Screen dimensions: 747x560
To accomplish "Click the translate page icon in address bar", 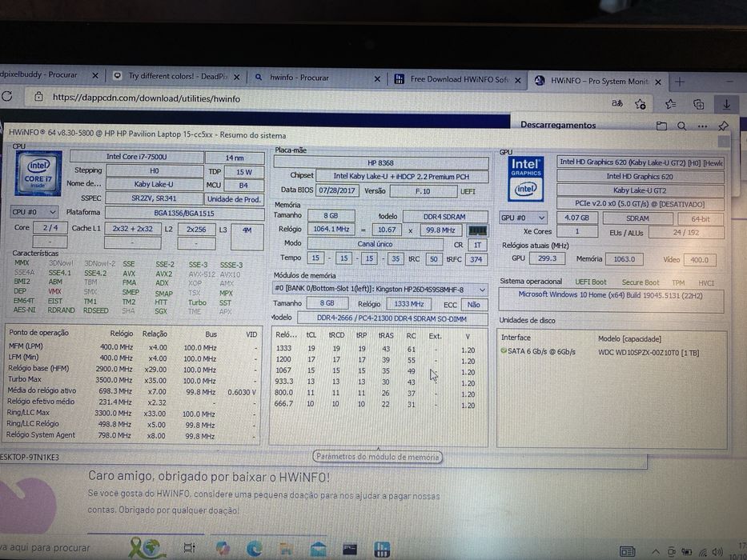I will [616, 103].
